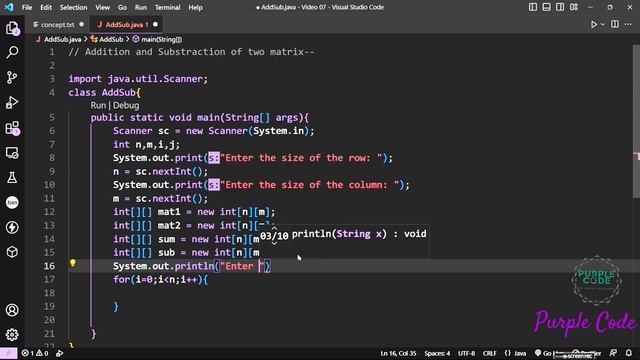Split the editor to the right
The image size is (640, 360).
[615, 24]
